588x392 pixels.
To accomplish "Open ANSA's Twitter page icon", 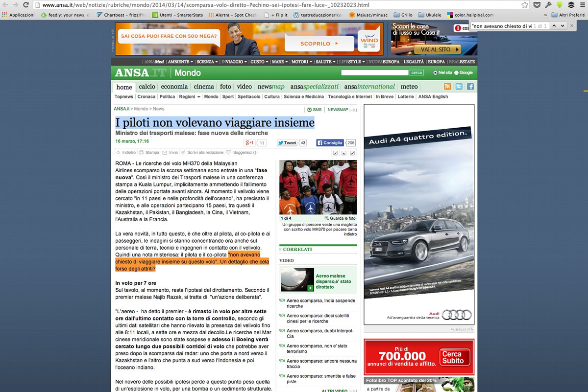I will click(459, 87).
